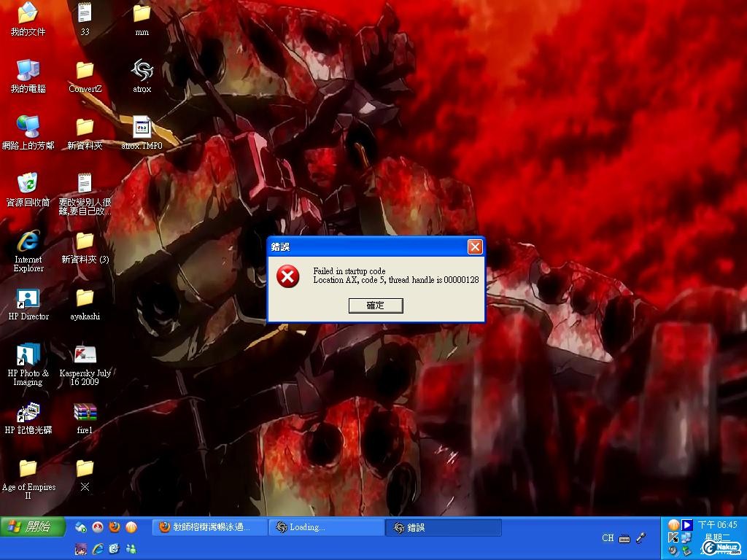747x560 pixels.
Task: Switch to the Firefox 教師榕樹灣暢泳過 taskbar window
Action: click(x=210, y=527)
